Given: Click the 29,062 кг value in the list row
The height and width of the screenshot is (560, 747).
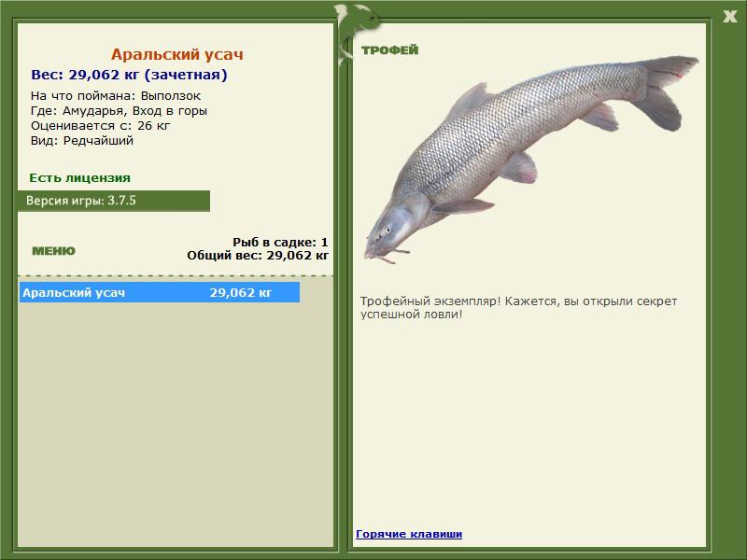Looking at the screenshot, I should pos(241,292).
